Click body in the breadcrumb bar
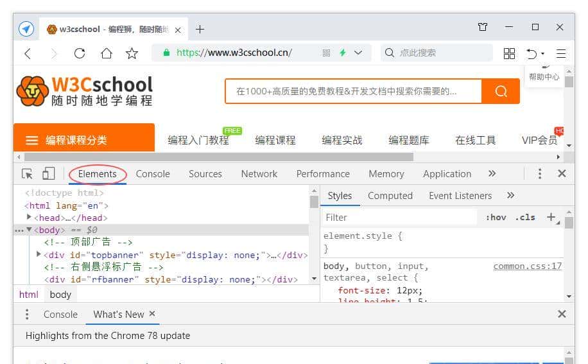Image resolution: width=588 pixels, height=364 pixels. [60, 295]
